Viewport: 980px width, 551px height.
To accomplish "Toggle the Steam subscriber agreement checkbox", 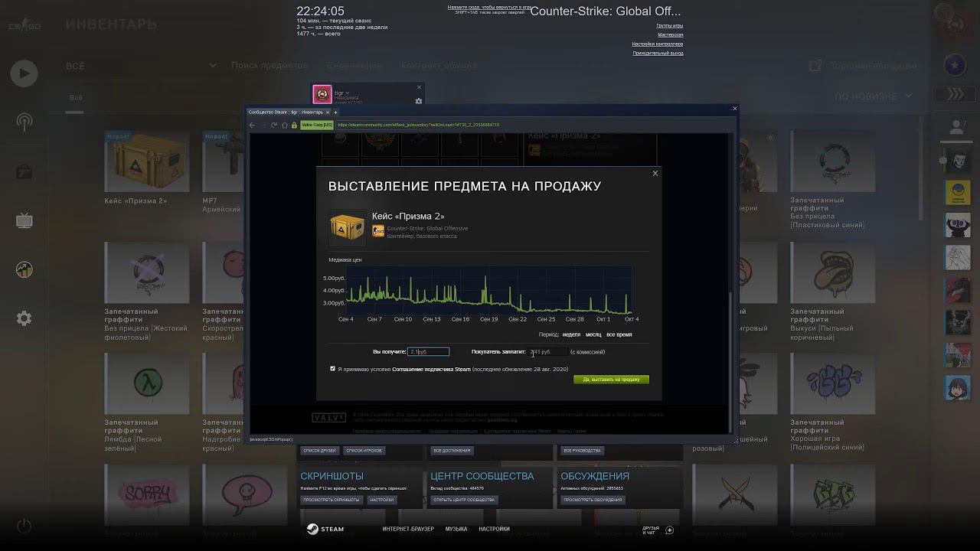I will (332, 369).
